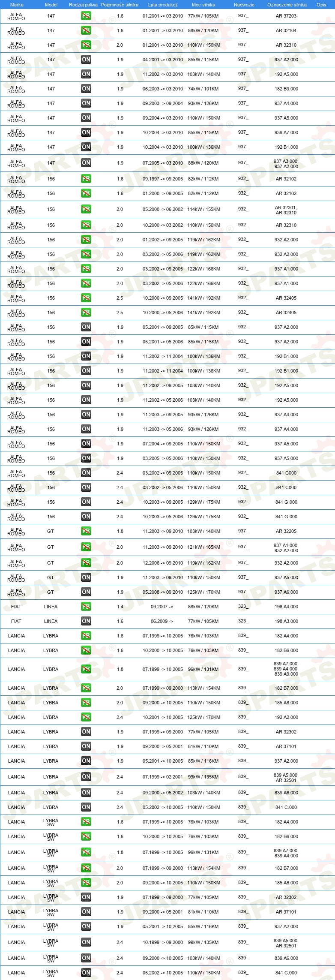Click diesel icon in Fiat Linea 1.6 row

(86, 621)
